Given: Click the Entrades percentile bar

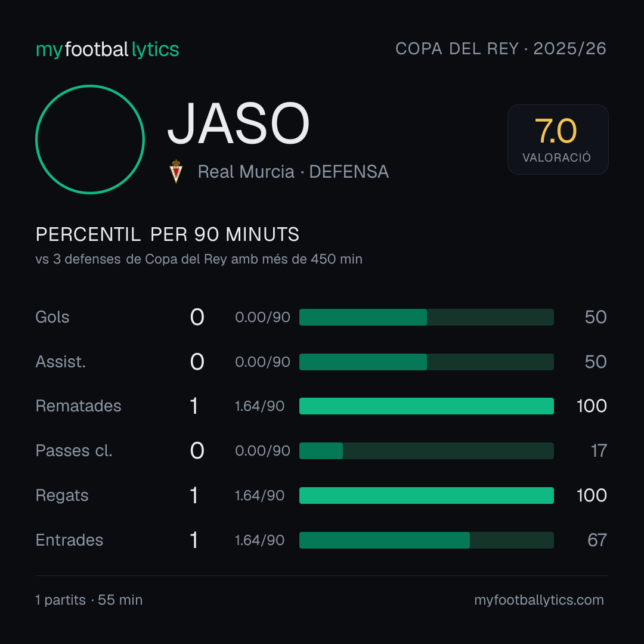Looking at the screenshot, I should pyautogui.click(x=426, y=540).
